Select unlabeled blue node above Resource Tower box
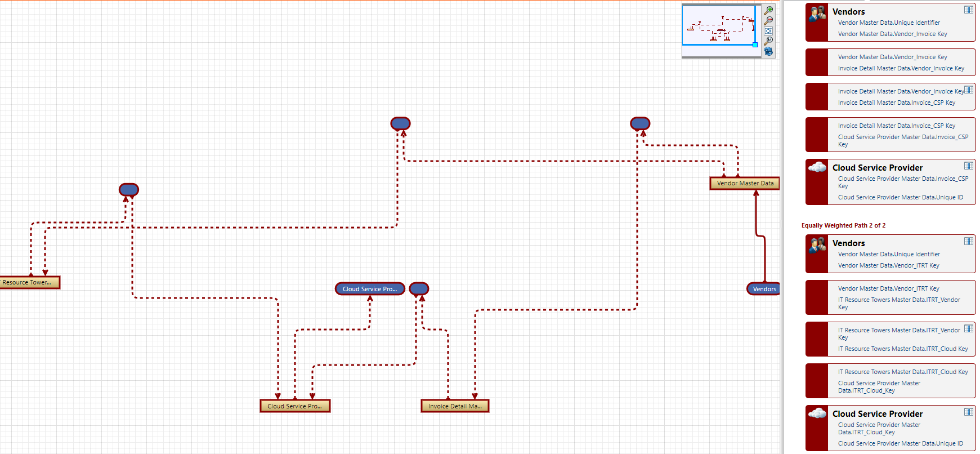Viewport: 980px width, 454px height. point(129,190)
